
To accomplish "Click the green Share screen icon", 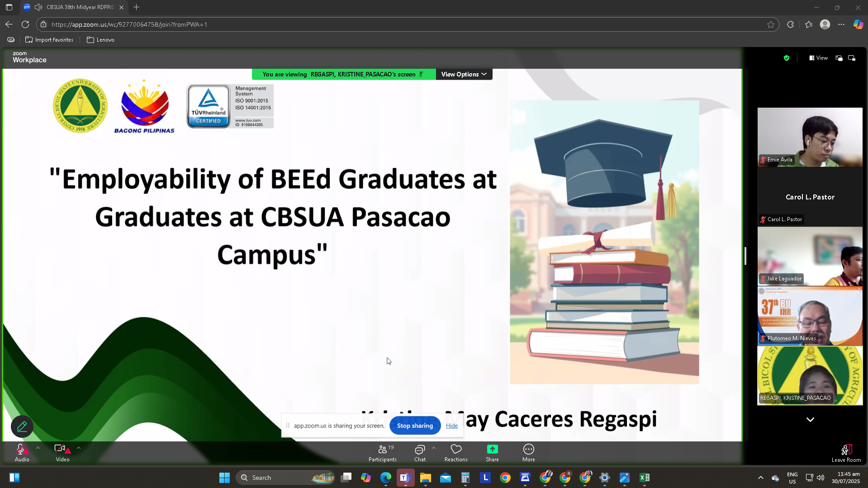I will [x=492, y=449].
